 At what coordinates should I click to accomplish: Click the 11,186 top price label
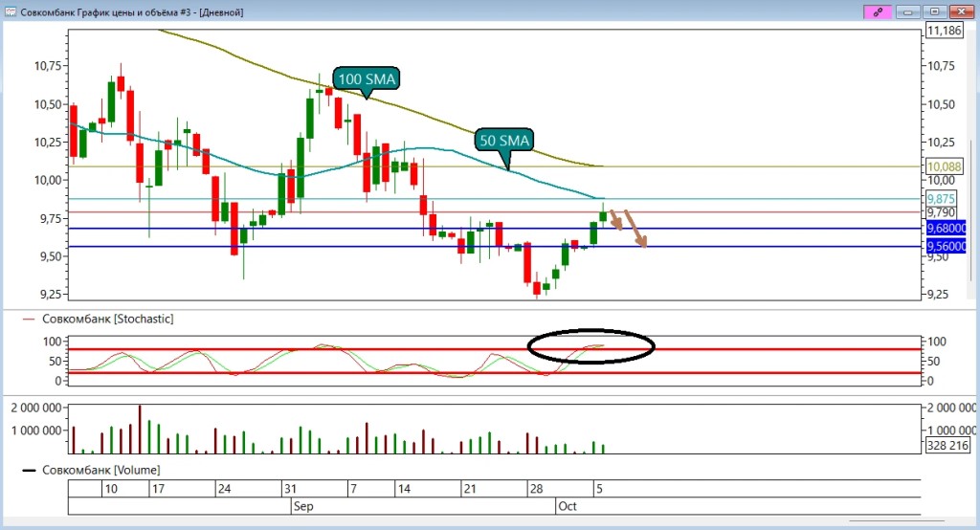(944, 31)
